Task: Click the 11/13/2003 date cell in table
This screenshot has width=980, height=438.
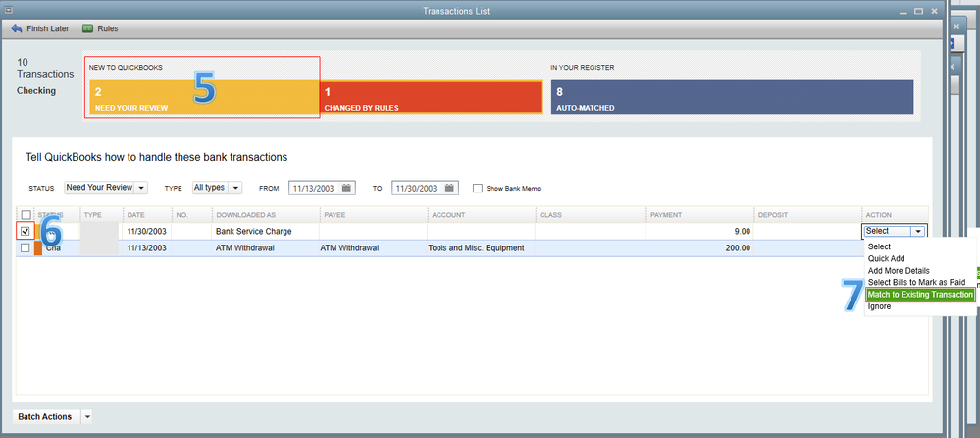Action: coord(147,247)
